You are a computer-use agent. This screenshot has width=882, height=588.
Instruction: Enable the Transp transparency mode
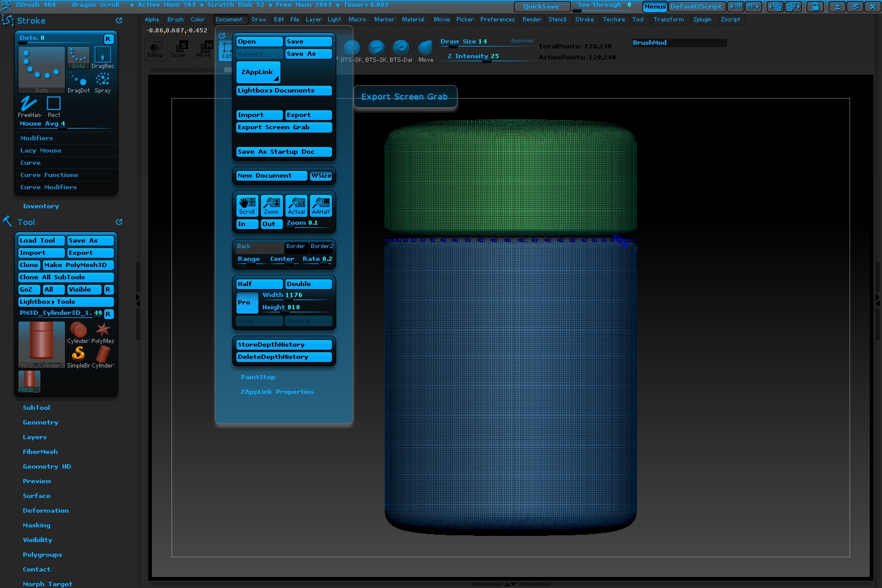click(x=156, y=49)
